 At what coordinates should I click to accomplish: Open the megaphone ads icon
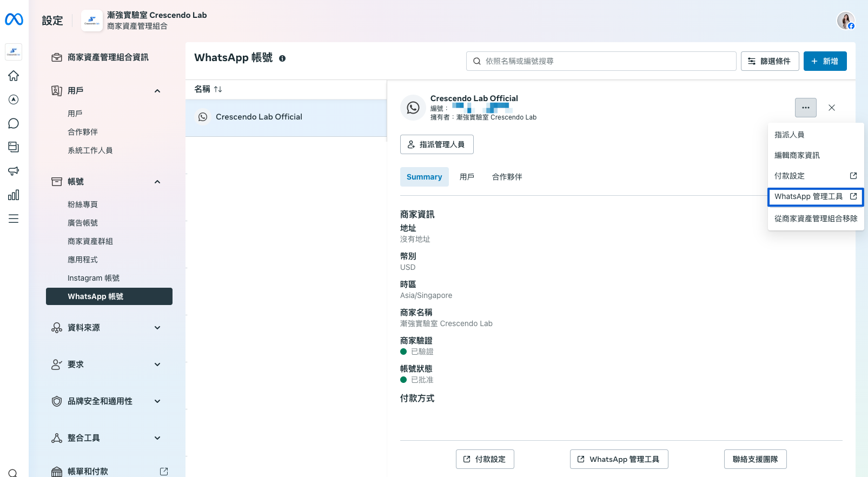click(x=14, y=171)
